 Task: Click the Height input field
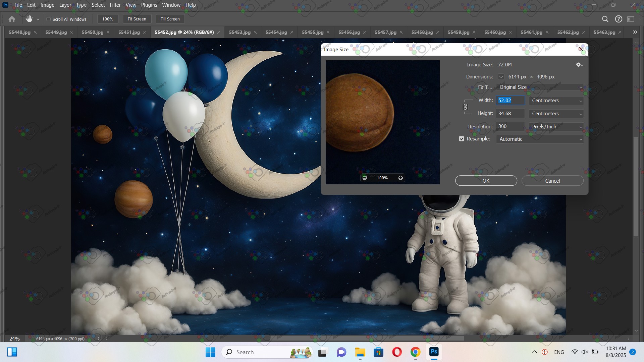(x=510, y=114)
